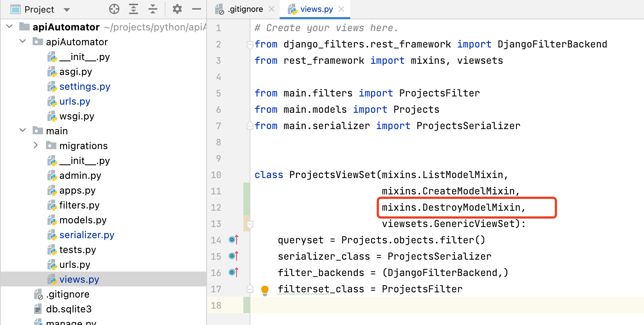
Task: Place cursor on empty line 18
Action: pyautogui.click(x=447, y=305)
